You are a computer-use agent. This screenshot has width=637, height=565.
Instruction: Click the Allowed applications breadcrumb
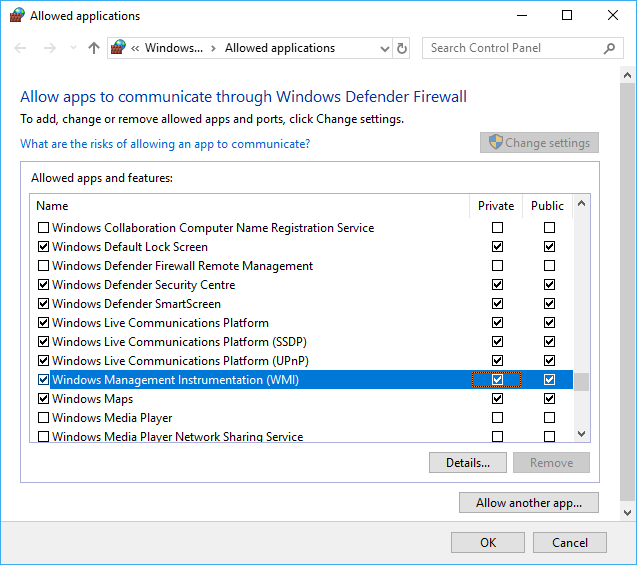pos(280,48)
